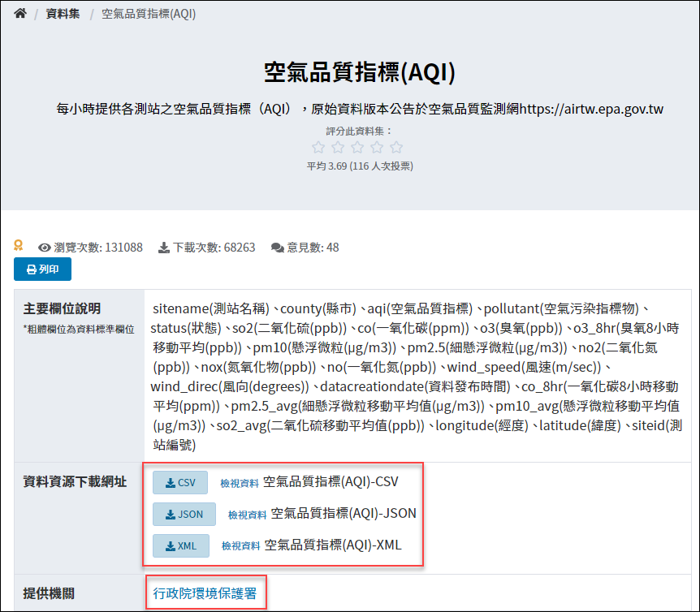Screen dimensions: 700x612
Task: Download the XML file
Action: [x=181, y=546]
